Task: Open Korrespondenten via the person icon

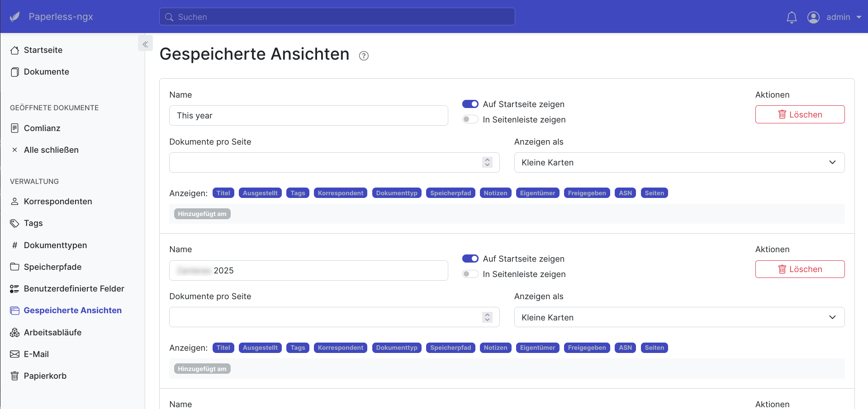Action: pos(14,201)
